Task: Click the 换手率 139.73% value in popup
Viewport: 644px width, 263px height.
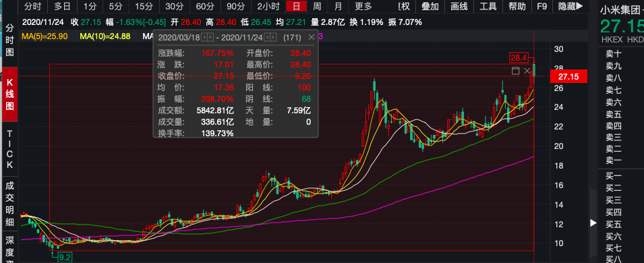Action: [x=217, y=133]
